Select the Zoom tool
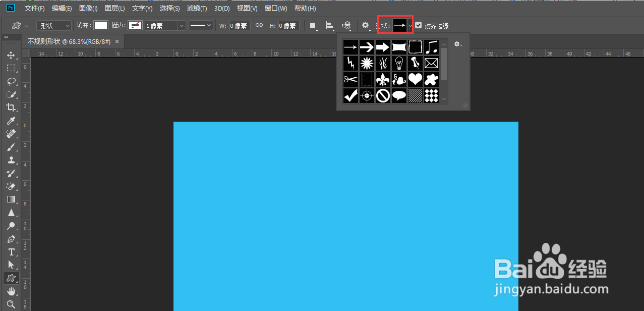Screen dimensions: 644x311 point(11,304)
